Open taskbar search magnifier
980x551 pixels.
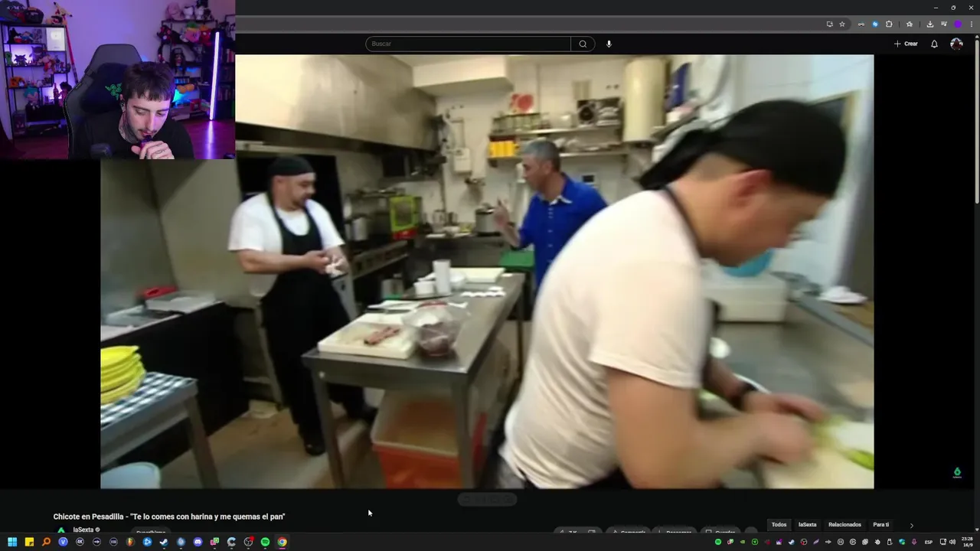pos(46,542)
